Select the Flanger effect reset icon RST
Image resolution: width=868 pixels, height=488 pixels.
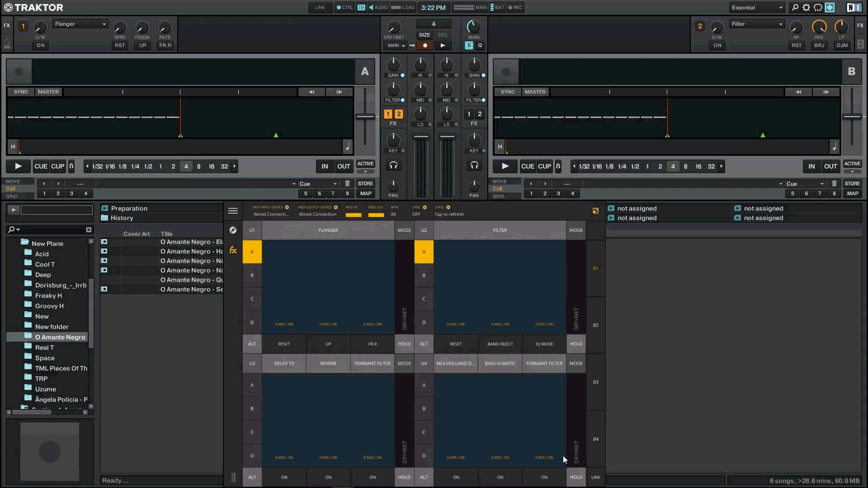(120, 45)
